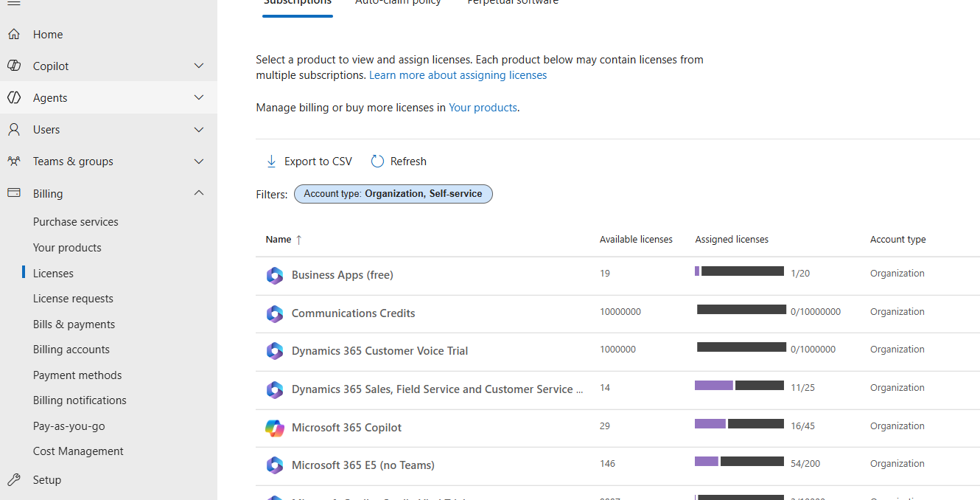Screen dimensions: 980x500
Task: Click the Teams & groups icon
Action: [x=14, y=161]
